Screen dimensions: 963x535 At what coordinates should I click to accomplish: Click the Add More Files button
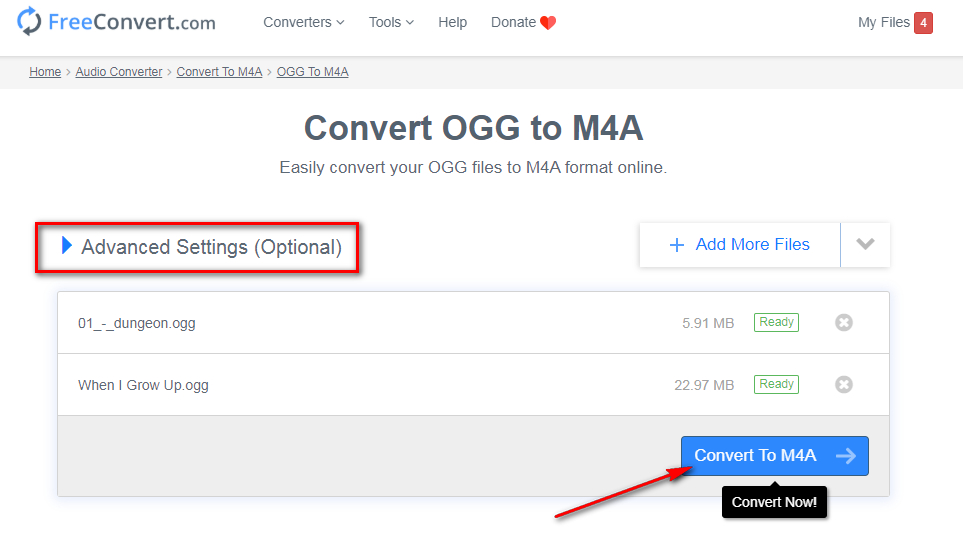click(739, 244)
